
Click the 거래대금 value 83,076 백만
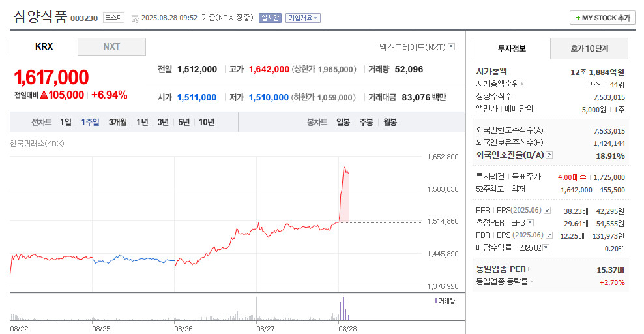click(424, 97)
